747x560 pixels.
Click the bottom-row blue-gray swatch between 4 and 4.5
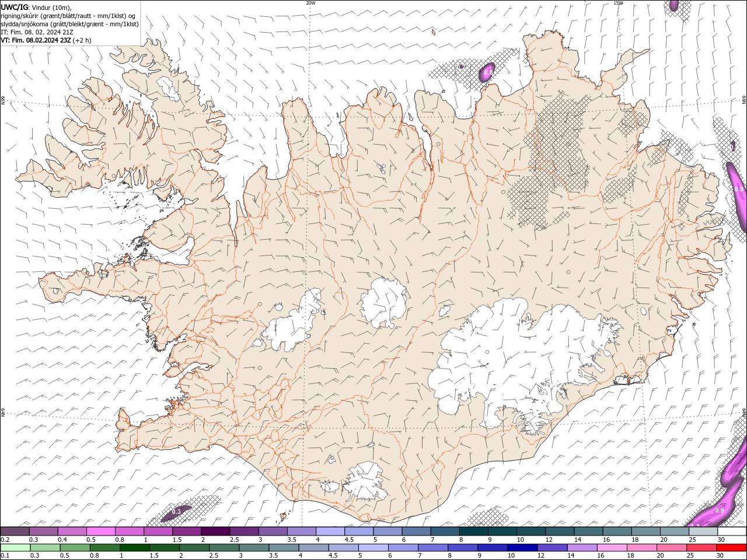[313, 547]
